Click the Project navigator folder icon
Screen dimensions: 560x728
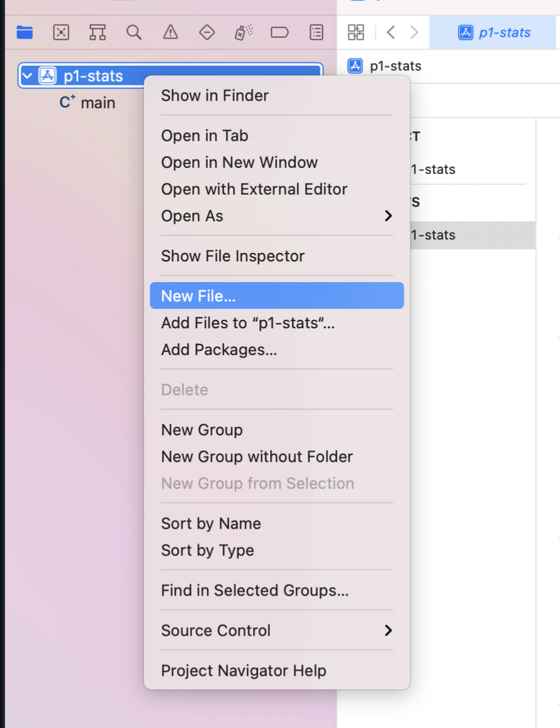24,32
